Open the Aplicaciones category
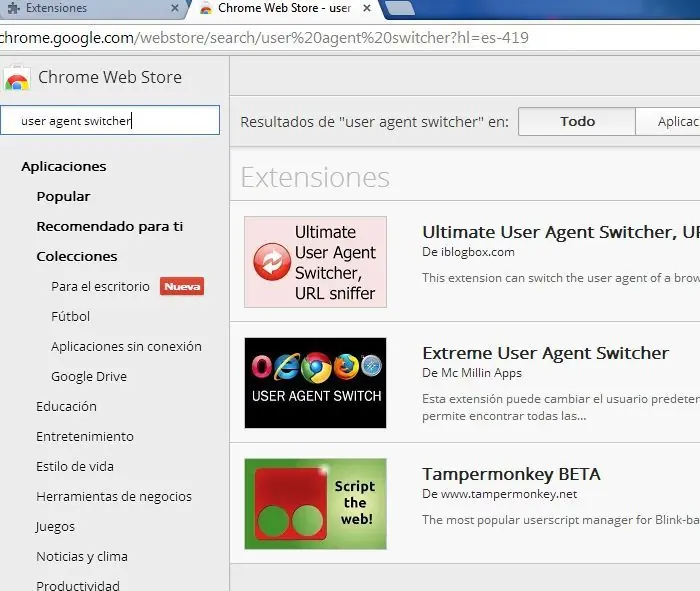 (64, 166)
